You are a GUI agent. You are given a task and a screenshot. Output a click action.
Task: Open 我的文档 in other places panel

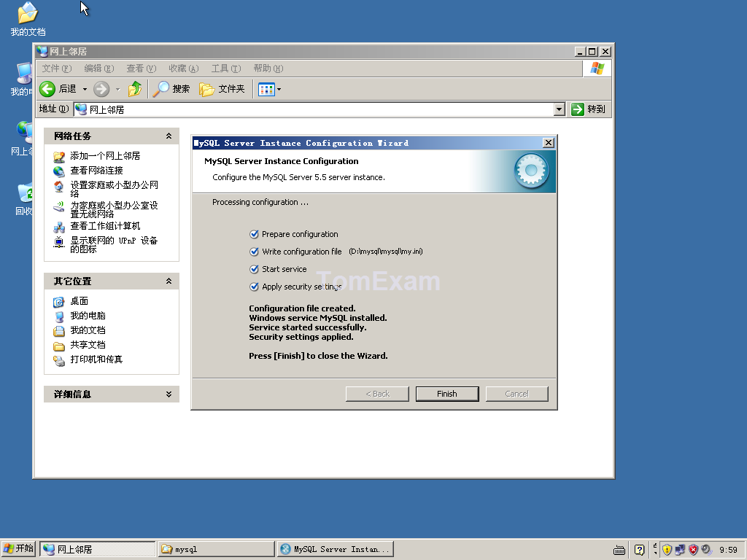point(88,330)
